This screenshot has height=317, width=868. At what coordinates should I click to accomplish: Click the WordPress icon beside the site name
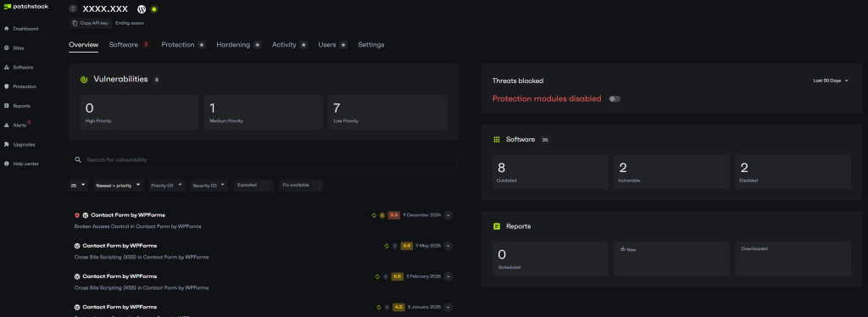(142, 9)
